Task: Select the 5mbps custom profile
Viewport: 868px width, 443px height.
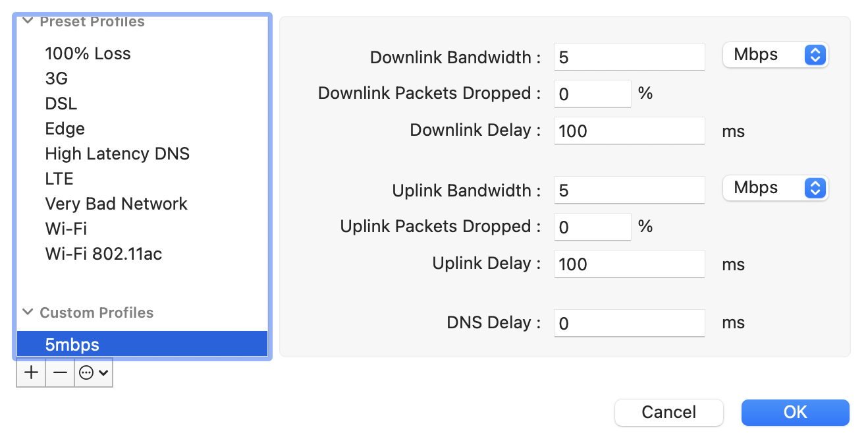Action: (72, 344)
